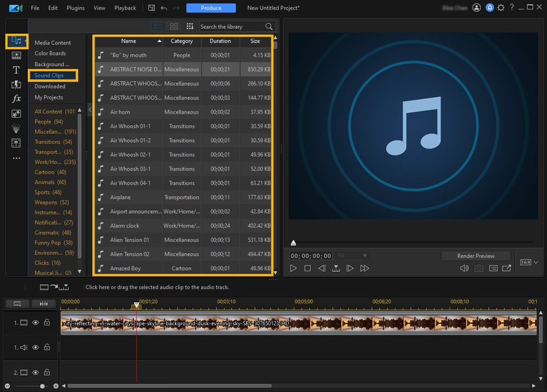Expand more rooms via the three dots
547x392 pixels.
click(16, 158)
